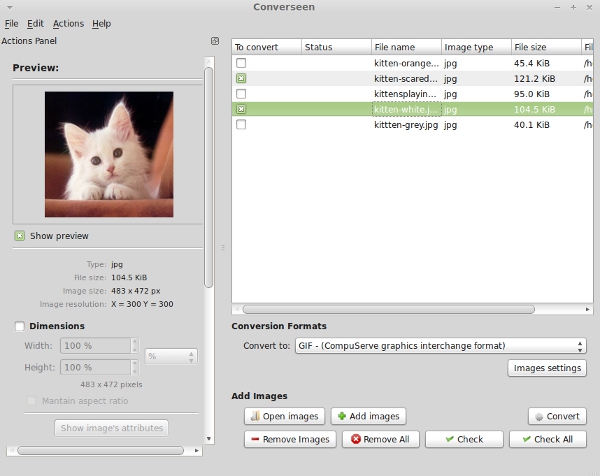Open the File menu
Screen dimensions: 600x476
click(x=11, y=24)
